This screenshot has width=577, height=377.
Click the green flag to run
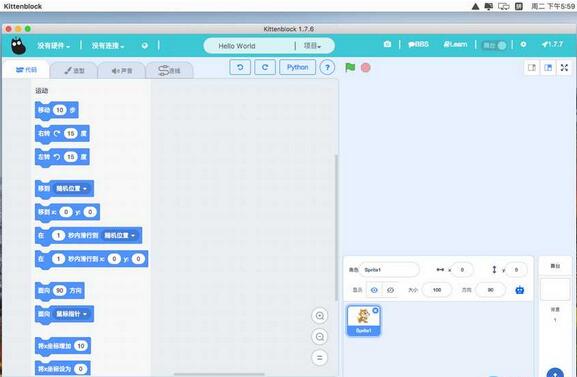[x=350, y=67]
